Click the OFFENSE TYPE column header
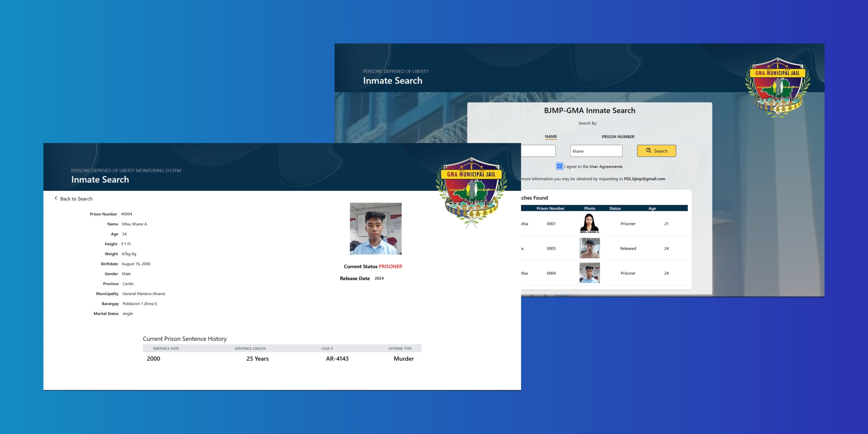Image resolution: width=868 pixels, height=434 pixels. tap(400, 348)
